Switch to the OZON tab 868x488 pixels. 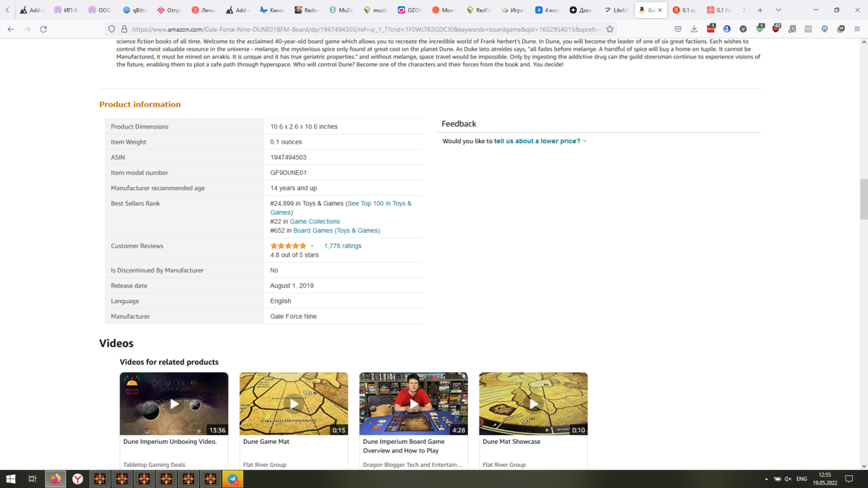pos(410,10)
